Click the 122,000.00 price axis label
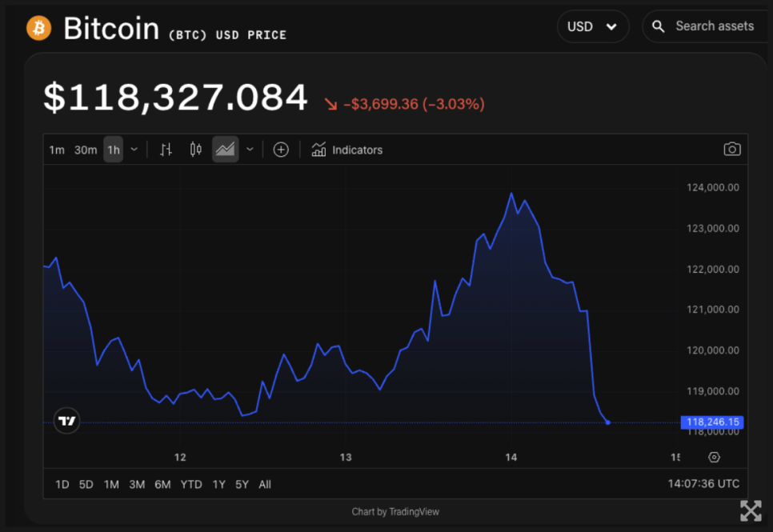The width and height of the screenshot is (773, 532). [x=713, y=270]
